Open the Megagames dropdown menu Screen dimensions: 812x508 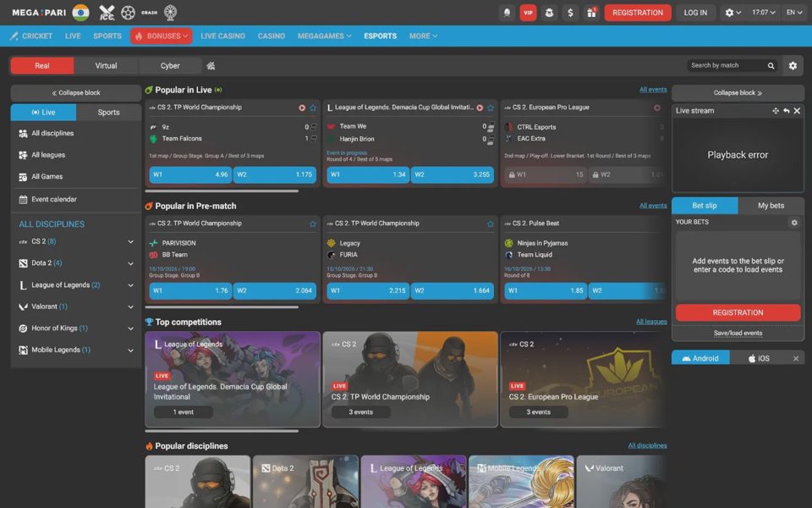point(324,36)
